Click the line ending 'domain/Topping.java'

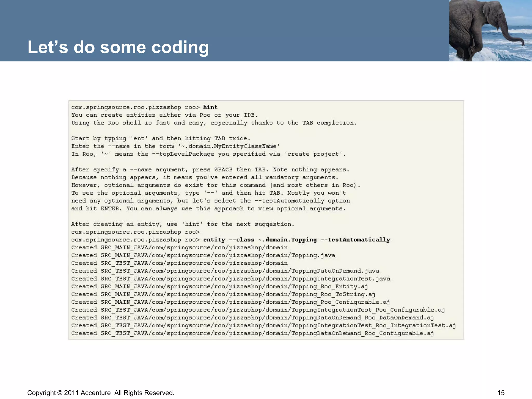(x=203, y=255)
